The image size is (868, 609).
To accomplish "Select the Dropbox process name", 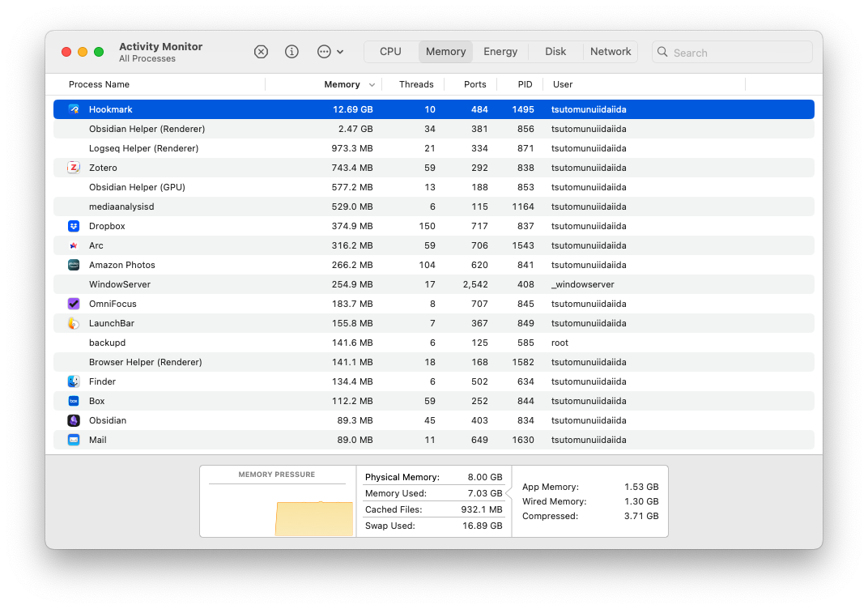I will pyautogui.click(x=107, y=226).
